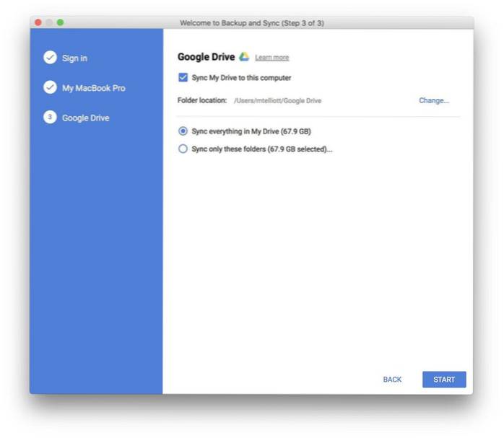Click the step 3 number badge
504x438 pixels.
[50, 118]
